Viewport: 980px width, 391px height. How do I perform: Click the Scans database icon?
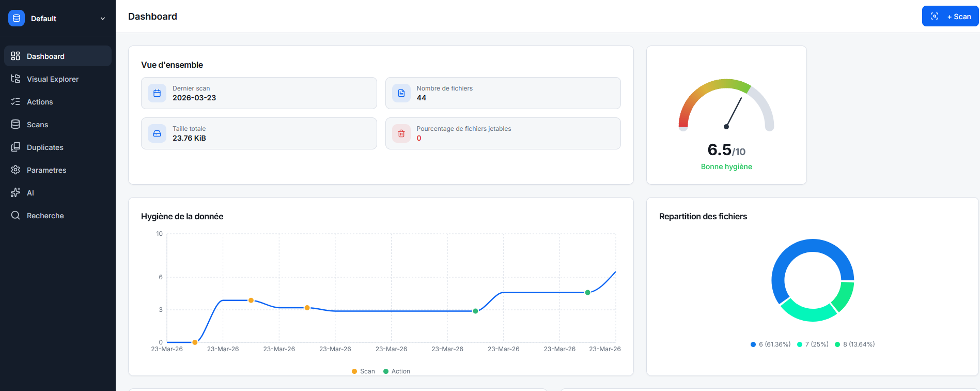tap(15, 124)
